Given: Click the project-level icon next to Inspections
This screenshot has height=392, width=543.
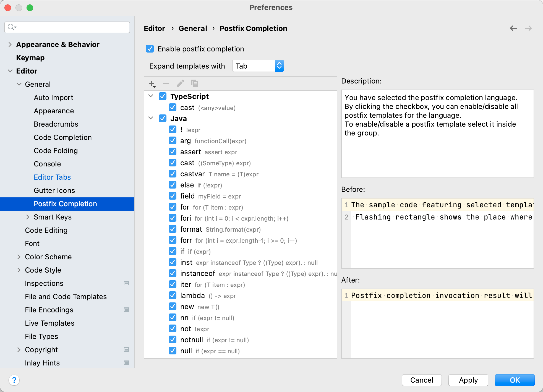Looking at the screenshot, I should (126, 283).
